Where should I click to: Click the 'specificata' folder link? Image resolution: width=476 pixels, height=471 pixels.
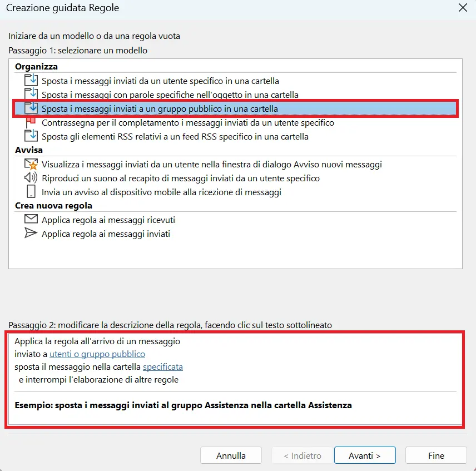pos(163,366)
